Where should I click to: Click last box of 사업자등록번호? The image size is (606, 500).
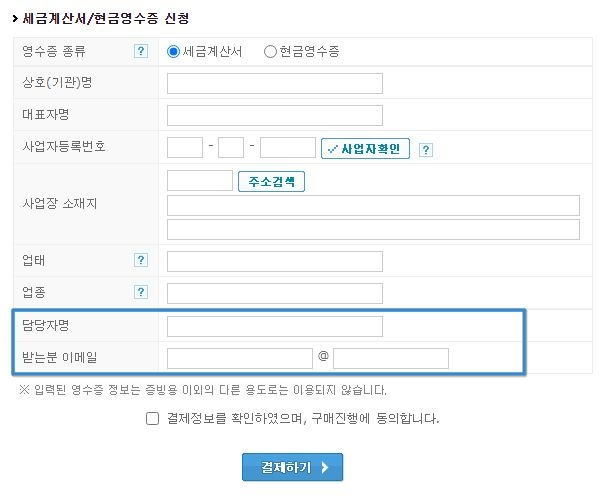(x=288, y=148)
